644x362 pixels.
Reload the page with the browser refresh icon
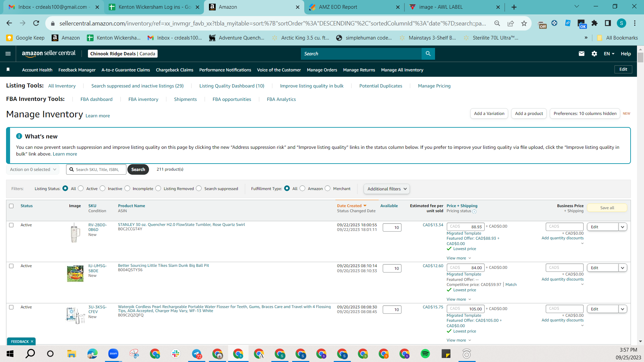(x=36, y=23)
